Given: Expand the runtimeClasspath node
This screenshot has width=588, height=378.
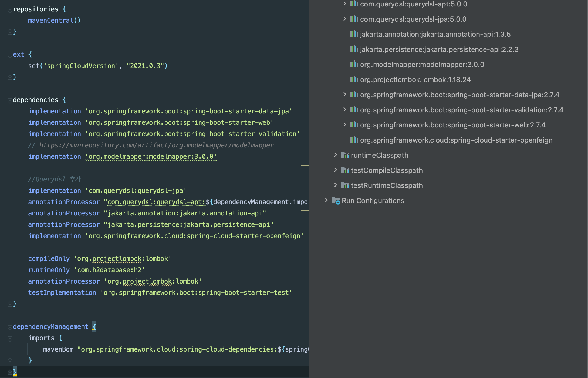Looking at the screenshot, I should pos(335,155).
